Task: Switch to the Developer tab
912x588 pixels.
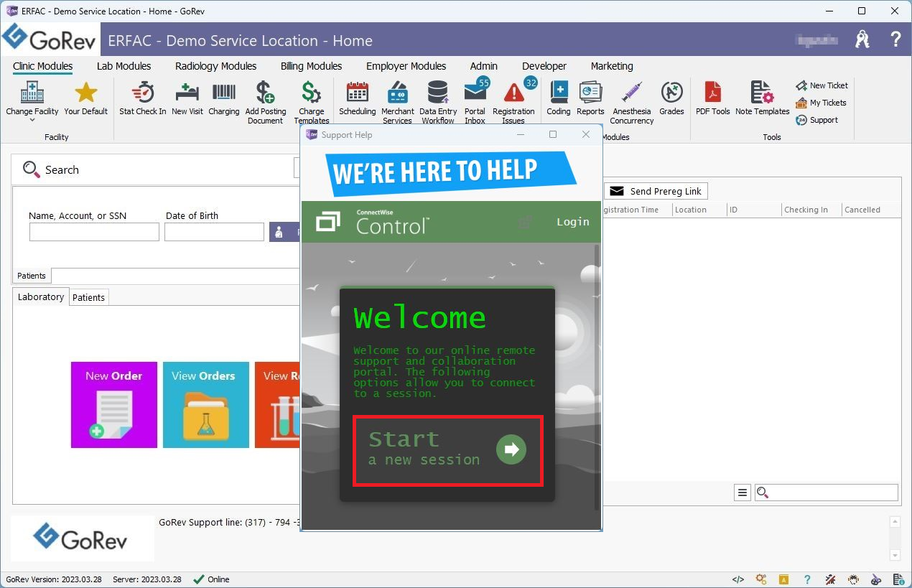Action: 544,66
